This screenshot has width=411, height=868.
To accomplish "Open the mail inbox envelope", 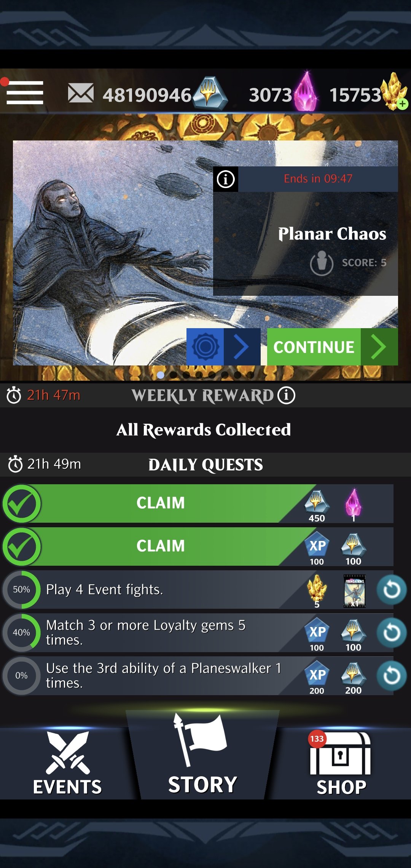I will pyautogui.click(x=81, y=93).
